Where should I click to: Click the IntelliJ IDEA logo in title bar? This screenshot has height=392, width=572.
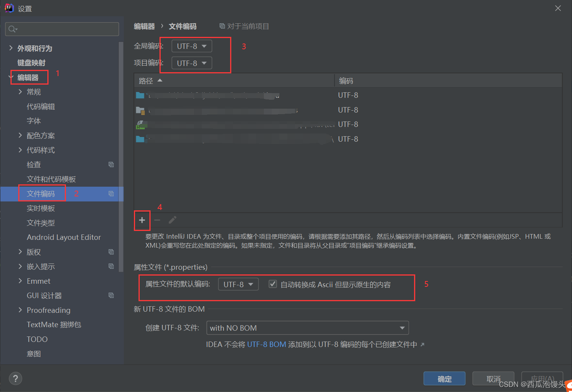click(x=9, y=8)
